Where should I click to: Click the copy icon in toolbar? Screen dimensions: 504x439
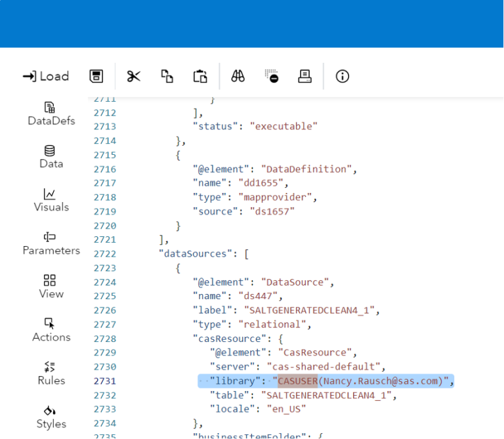tap(167, 76)
